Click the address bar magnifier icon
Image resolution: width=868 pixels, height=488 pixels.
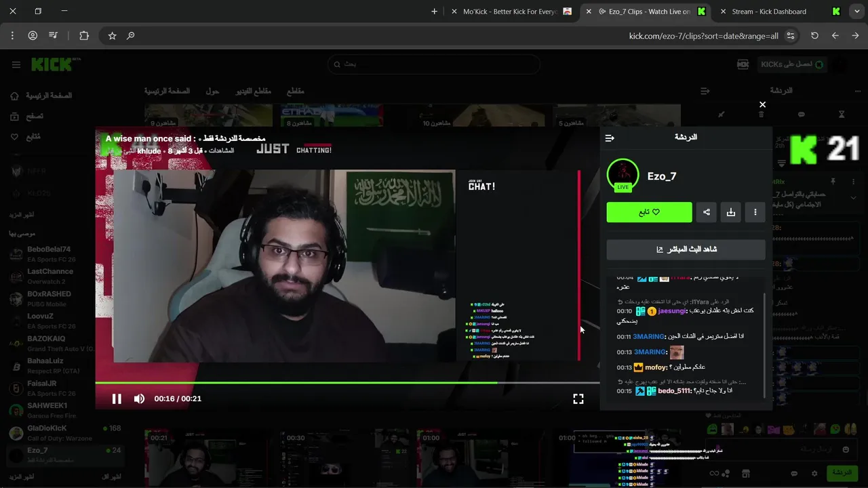click(131, 35)
